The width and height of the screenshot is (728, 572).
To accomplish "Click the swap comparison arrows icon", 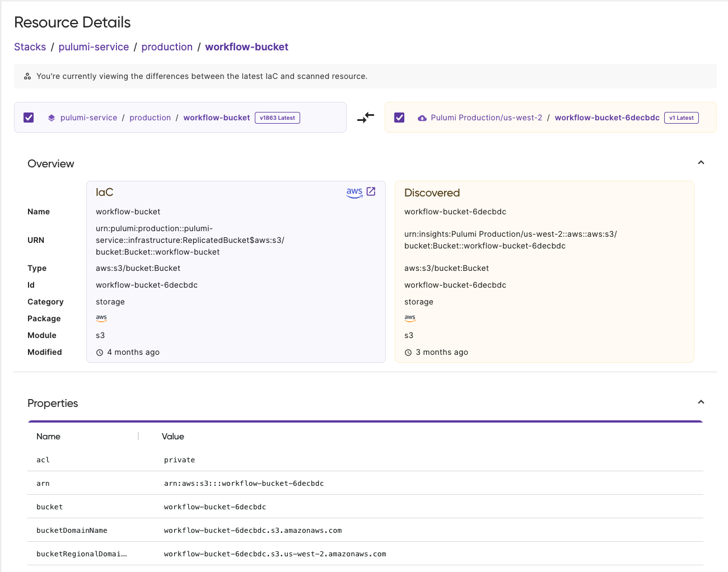I will [x=366, y=118].
